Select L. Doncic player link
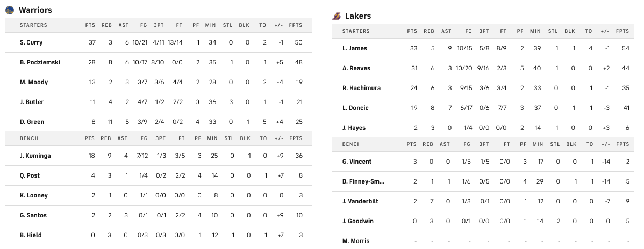 355,108
